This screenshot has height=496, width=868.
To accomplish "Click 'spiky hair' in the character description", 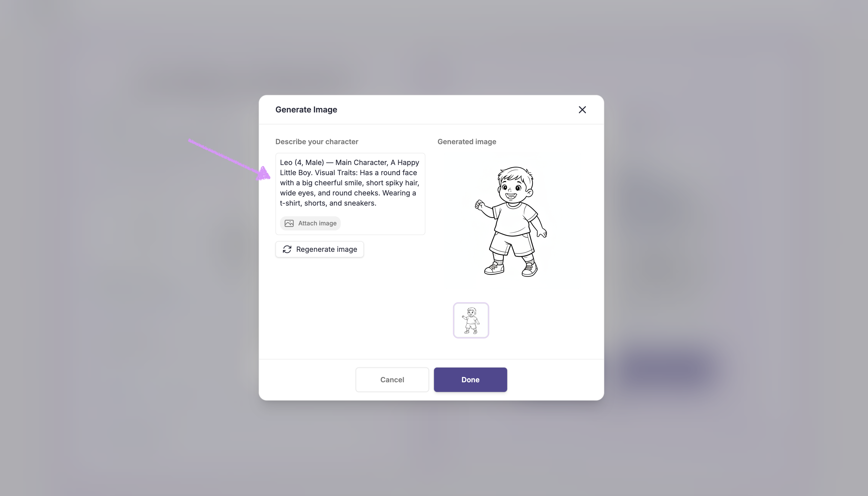I will click(402, 183).
